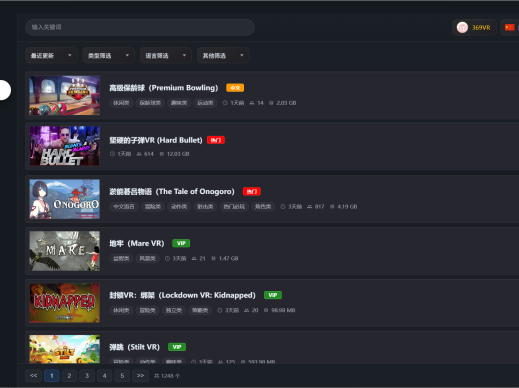
Task: Open the Premium Bowling game thumbnail
Action: 64,95
